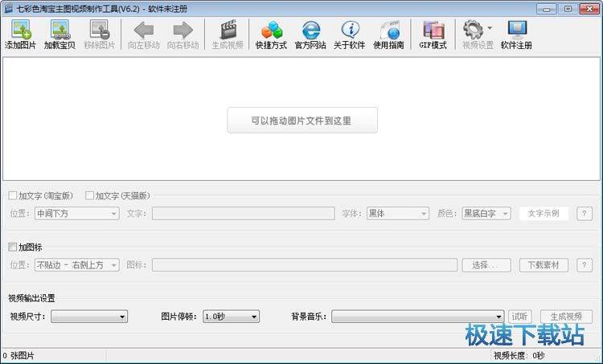Enable the 加文字(天猫版) checkbox

pyautogui.click(x=90, y=195)
